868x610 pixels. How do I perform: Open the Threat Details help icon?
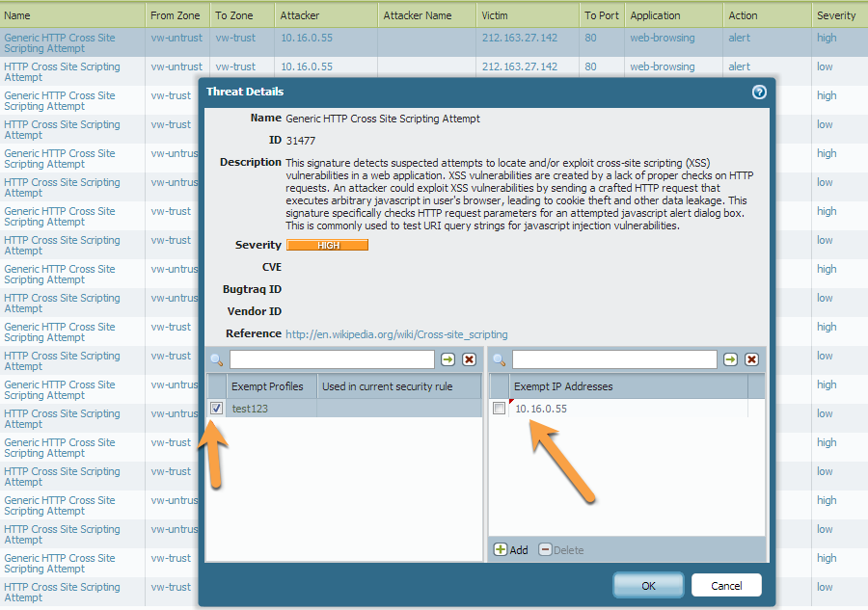759,92
